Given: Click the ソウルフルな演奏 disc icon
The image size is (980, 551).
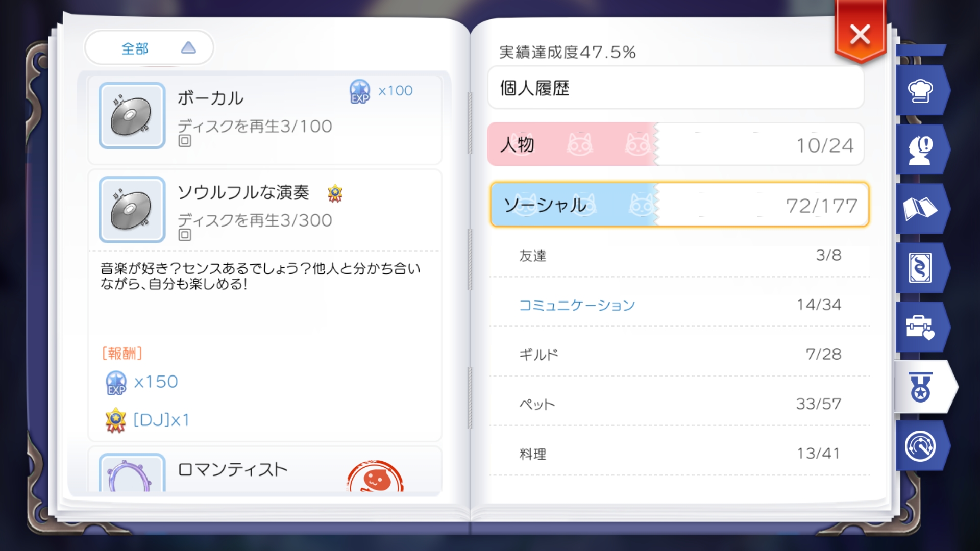Looking at the screenshot, I should (132, 210).
